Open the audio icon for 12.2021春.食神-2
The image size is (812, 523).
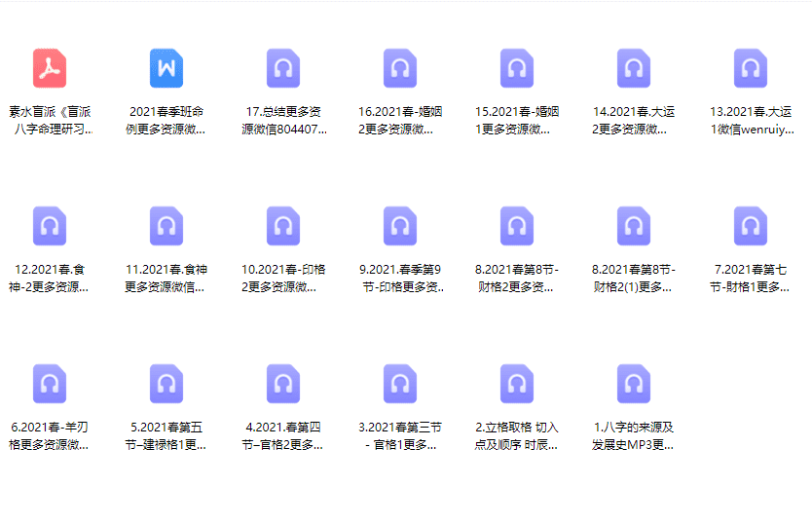coord(50,226)
